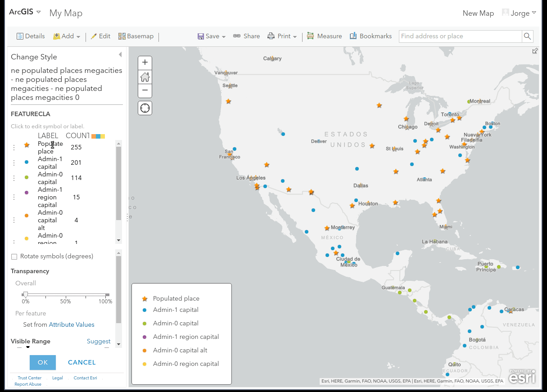This screenshot has height=392, width=547.
Task: Click the Admin-0 region capital legend entry
Action: (x=181, y=364)
